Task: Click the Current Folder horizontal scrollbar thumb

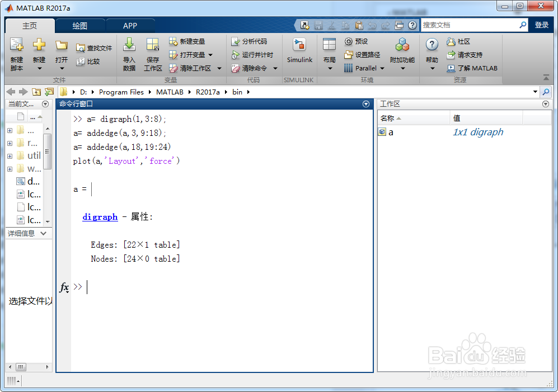Action: [x=21, y=367]
